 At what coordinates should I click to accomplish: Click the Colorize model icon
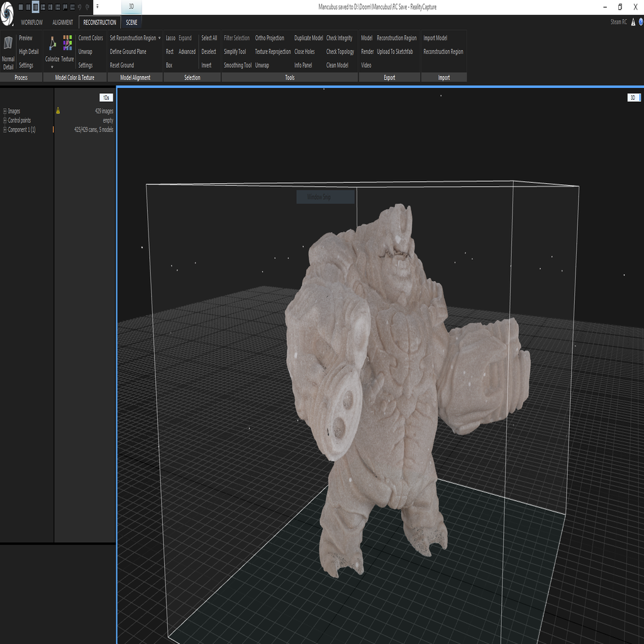pyautogui.click(x=52, y=44)
